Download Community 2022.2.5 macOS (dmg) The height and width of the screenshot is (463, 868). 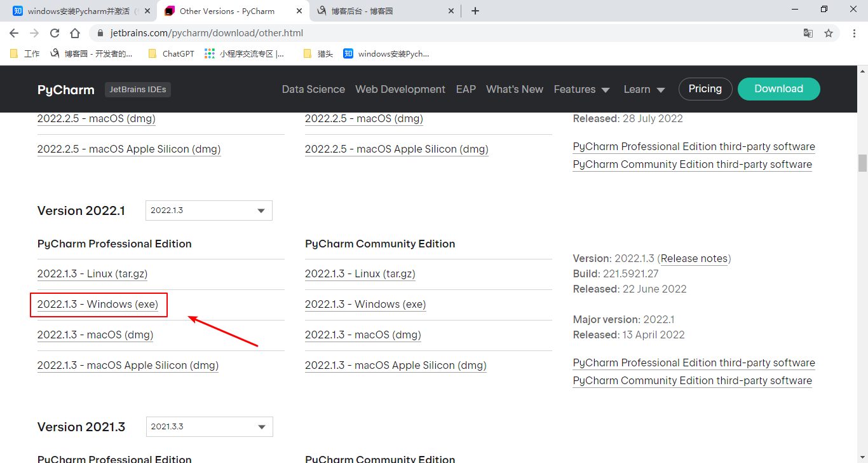364,118
